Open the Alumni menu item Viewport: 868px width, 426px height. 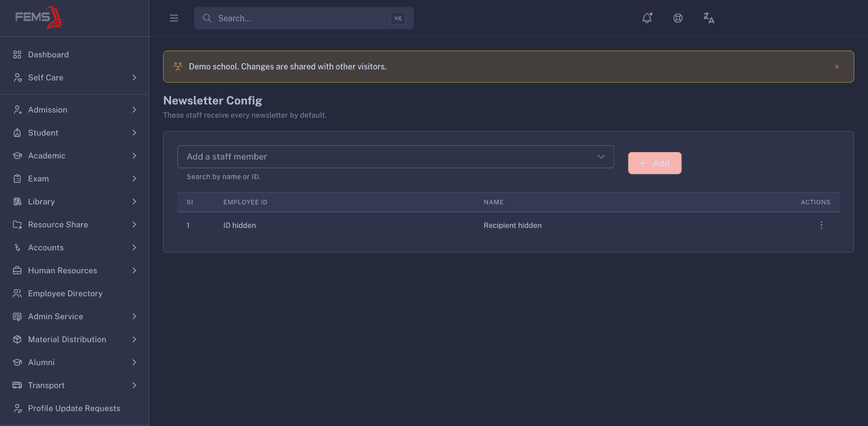[75, 362]
